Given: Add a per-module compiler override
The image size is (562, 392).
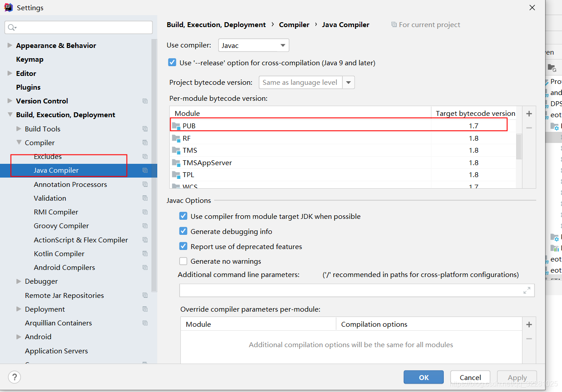Looking at the screenshot, I should pyautogui.click(x=529, y=325).
